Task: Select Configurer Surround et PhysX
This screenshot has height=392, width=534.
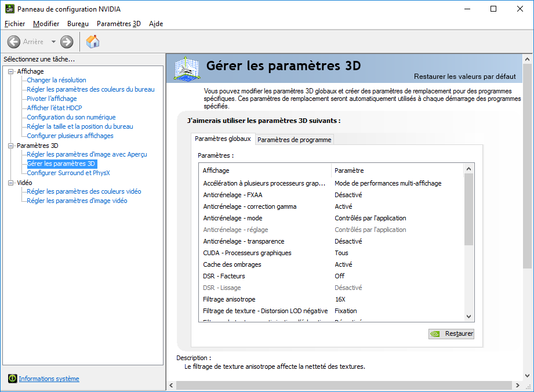Action: (x=68, y=173)
